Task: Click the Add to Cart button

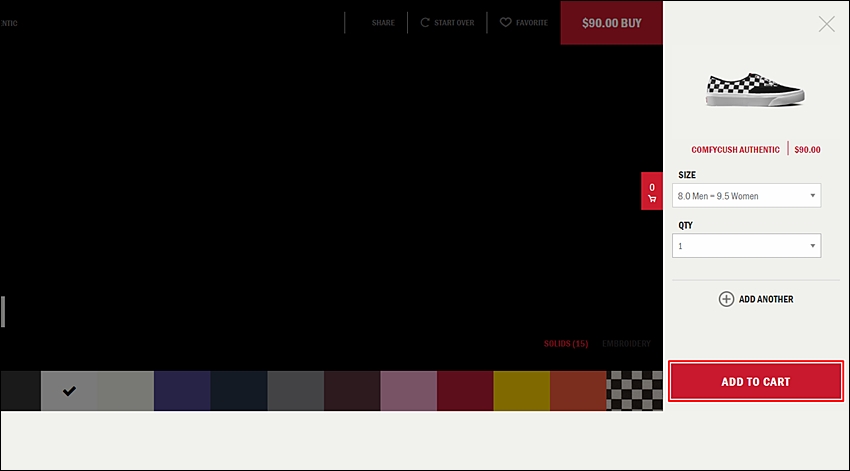Action: coord(756,382)
